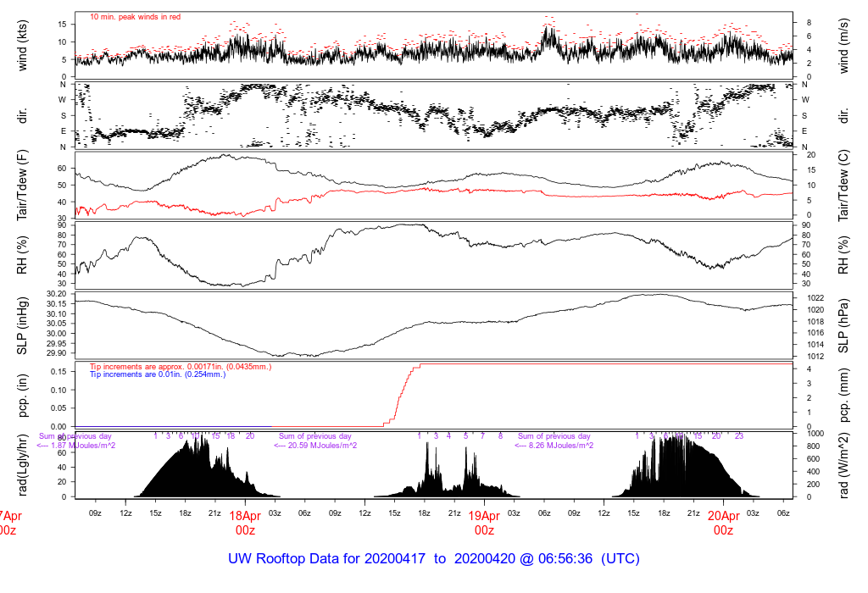Viewport: 868px width, 593px height.
Task: Click the "10 min. peak winds in red" note
Action: tap(136, 17)
